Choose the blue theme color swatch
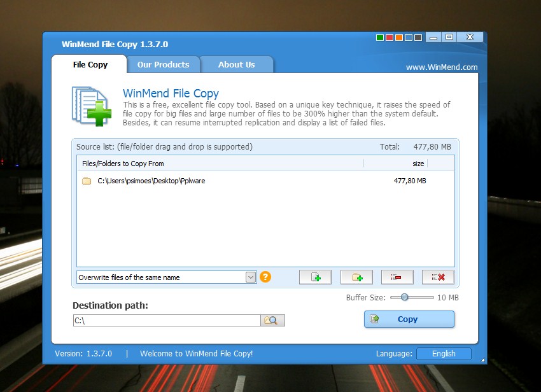 409,38
